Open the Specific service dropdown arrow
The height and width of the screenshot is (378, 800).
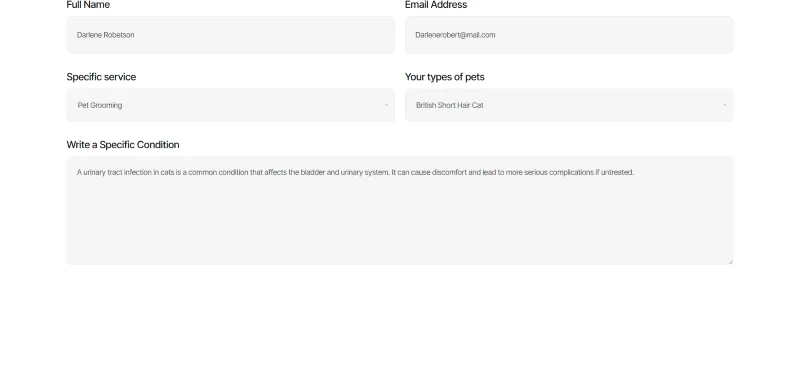pos(386,105)
